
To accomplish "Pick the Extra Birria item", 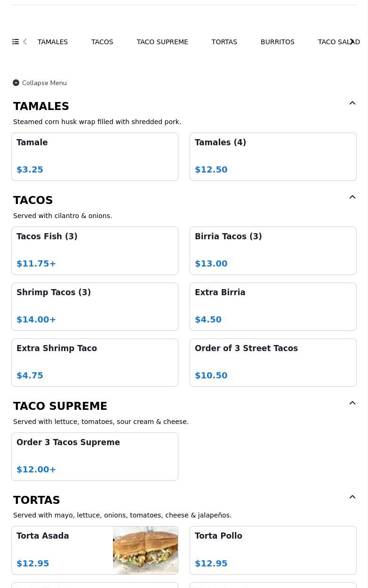I will pos(273,307).
